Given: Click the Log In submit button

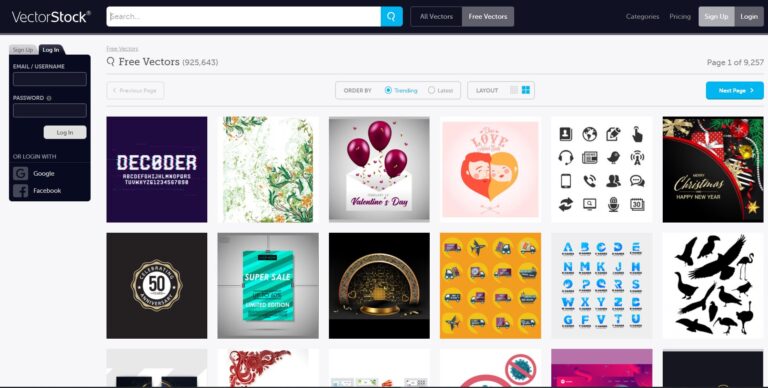Looking at the screenshot, I should pyautogui.click(x=65, y=132).
